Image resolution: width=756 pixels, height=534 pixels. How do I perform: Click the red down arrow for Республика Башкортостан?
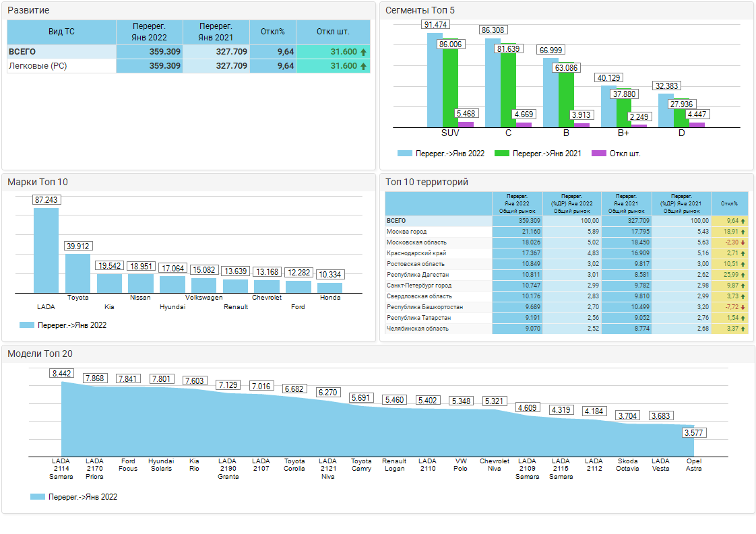pos(743,307)
